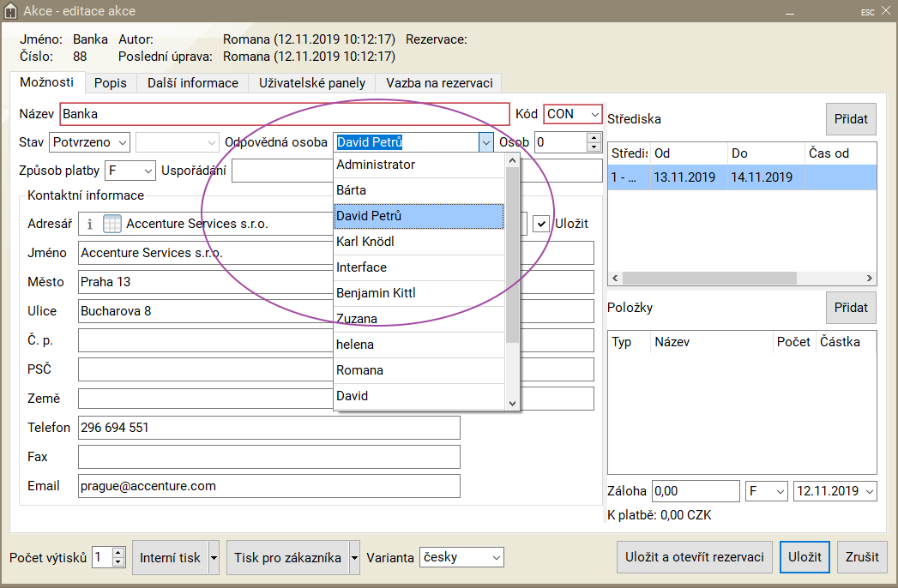Open Tisk pro zákazníka split-button arrow
The width and height of the screenshot is (898, 588).
point(354,558)
